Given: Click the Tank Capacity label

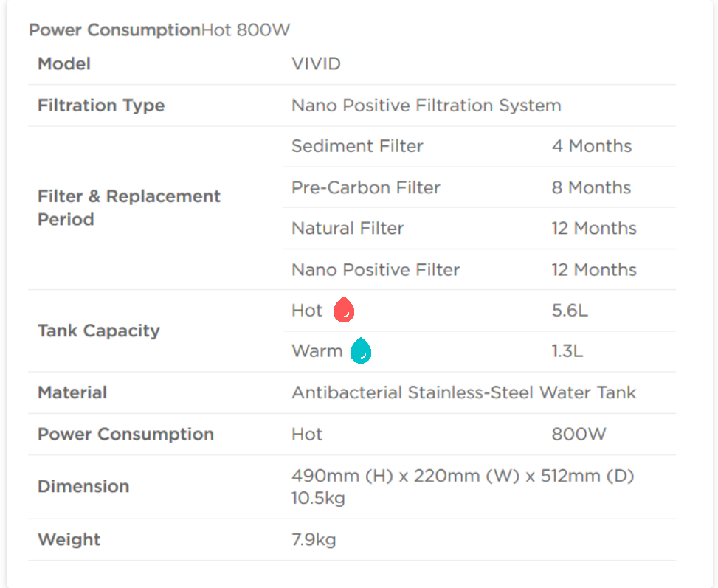Looking at the screenshot, I should point(99,331).
